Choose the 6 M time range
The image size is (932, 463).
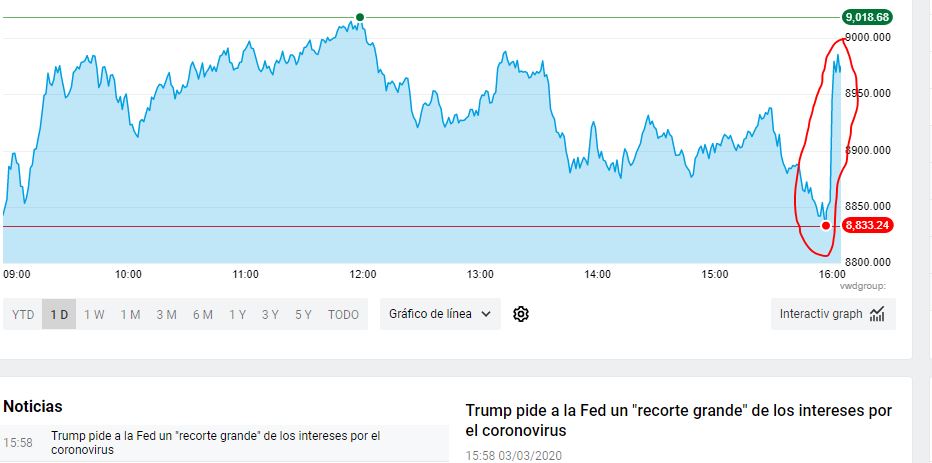[202, 315]
